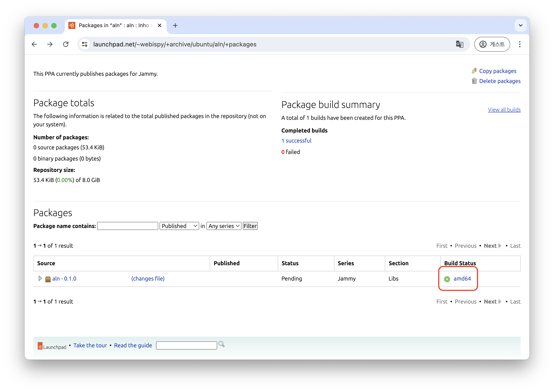
Task: Select the Packages in "aln" browser tab
Action: click(x=115, y=25)
